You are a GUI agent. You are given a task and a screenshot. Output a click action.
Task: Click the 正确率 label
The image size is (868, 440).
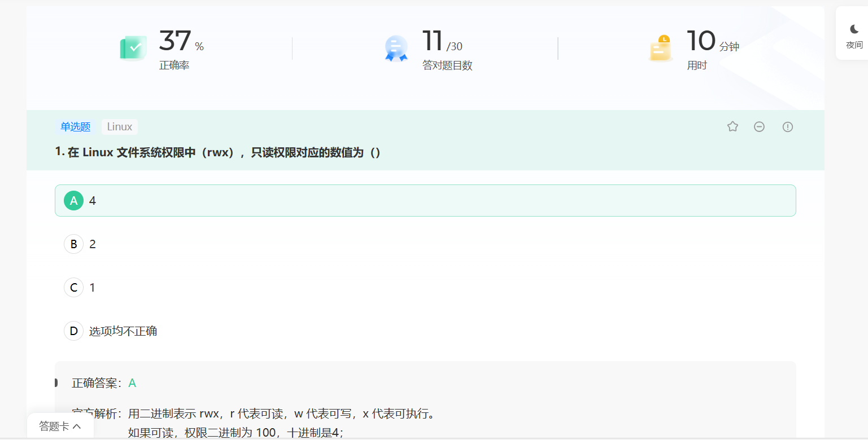tap(174, 65)
